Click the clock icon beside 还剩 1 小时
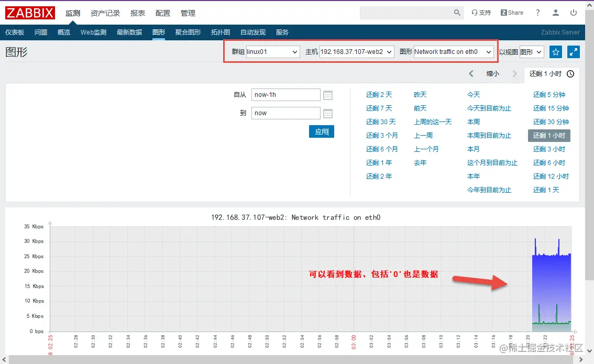 (x=571, y=74)
